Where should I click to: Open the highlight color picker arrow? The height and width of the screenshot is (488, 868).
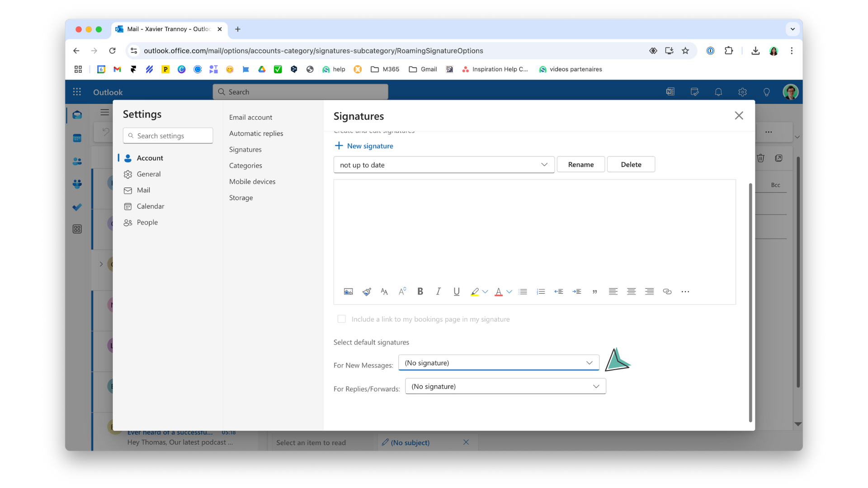click(486, 291)
